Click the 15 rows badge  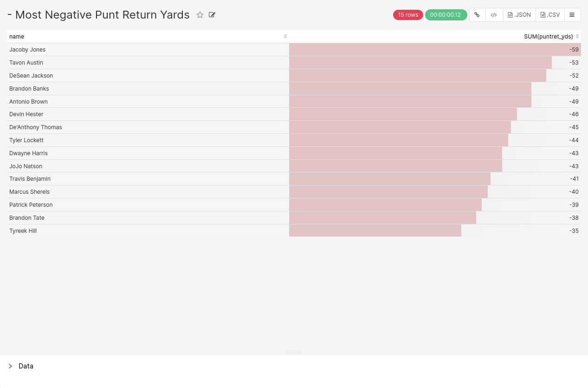[408, 15]
